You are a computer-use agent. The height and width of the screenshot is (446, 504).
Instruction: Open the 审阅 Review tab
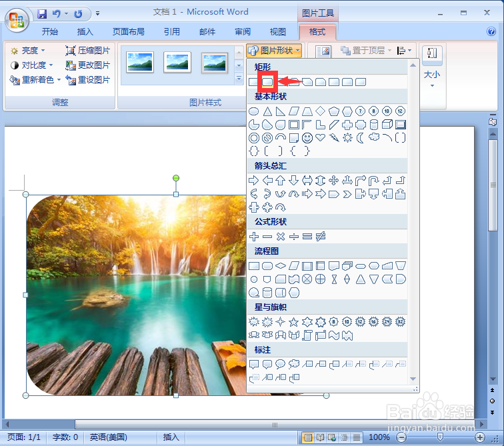[243, 31]
